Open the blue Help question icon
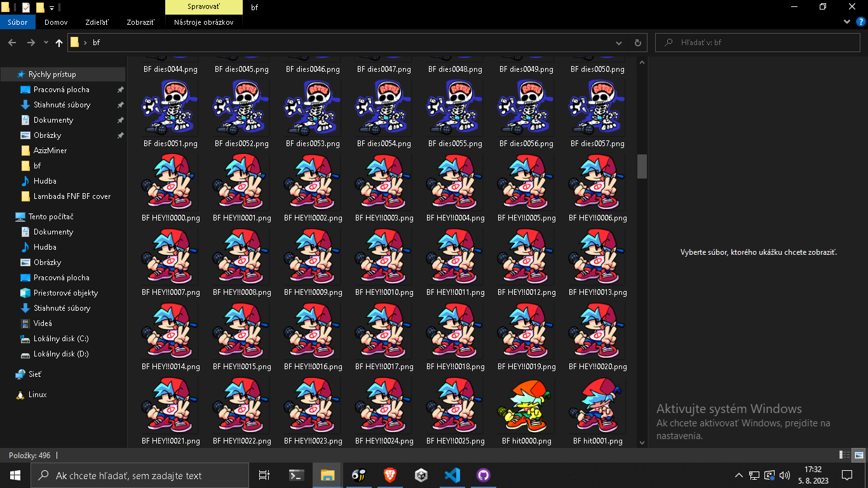 (x=860, y=22)
